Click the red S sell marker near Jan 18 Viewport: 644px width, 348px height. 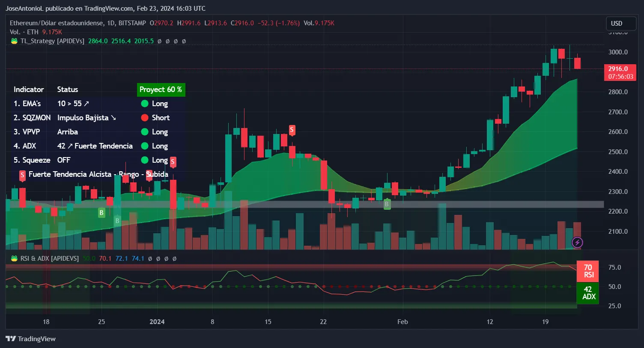click(292, 130)
